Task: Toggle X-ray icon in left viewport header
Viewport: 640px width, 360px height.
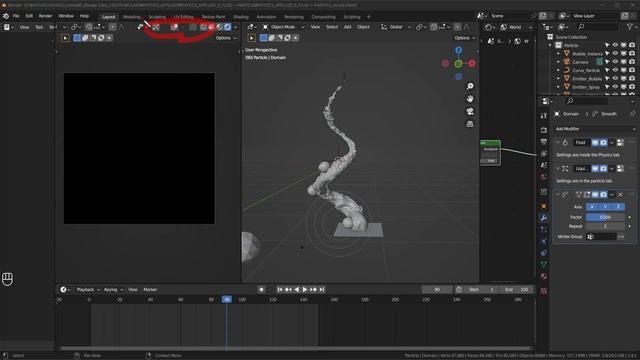Action: point(193,27)
